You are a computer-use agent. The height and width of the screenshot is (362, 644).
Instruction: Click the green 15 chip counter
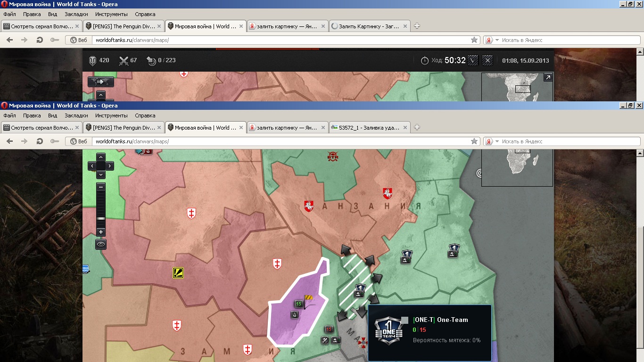298,304
